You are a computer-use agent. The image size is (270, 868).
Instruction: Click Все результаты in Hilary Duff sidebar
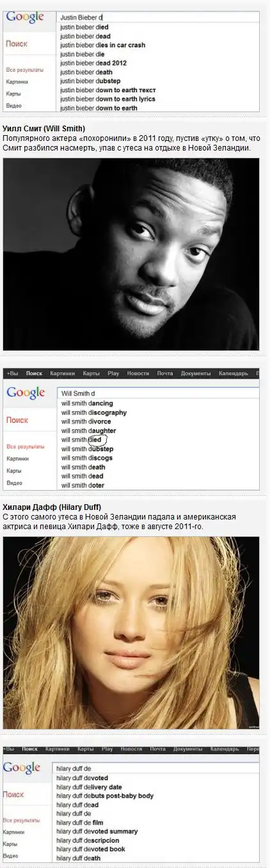[21, 820]
